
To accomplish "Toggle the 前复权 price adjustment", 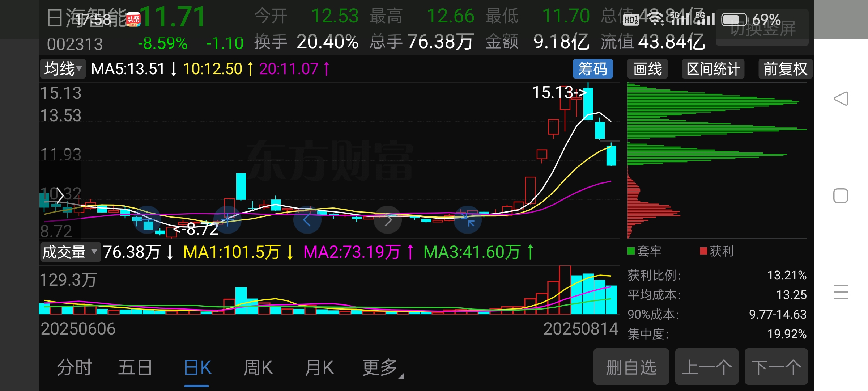I will tap(786, 69).
